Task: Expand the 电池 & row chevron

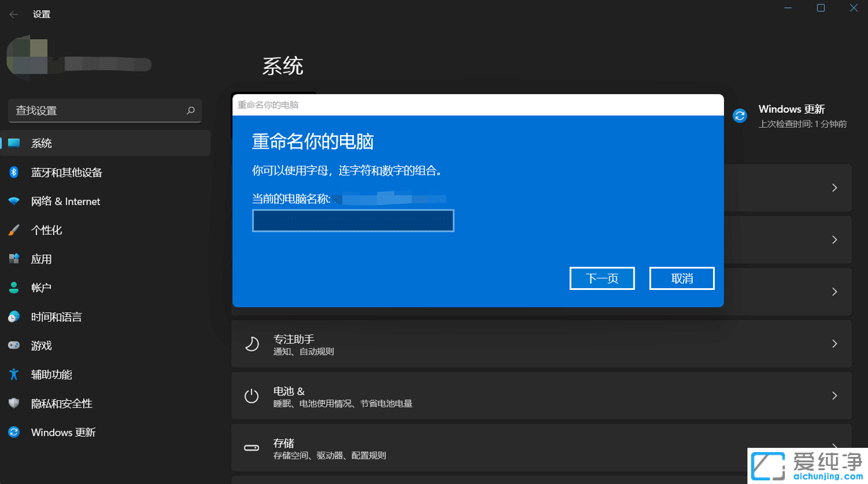Action: coord(834,395)
